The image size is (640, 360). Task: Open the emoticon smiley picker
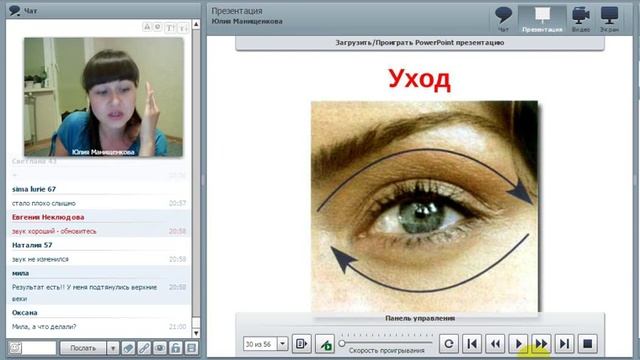[x=15, y=348]
